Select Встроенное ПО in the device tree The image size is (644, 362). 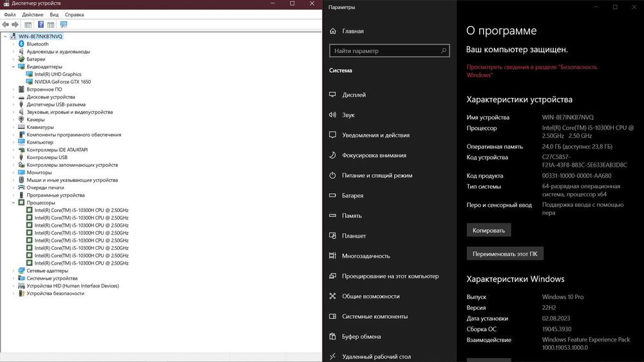click(x=44, y=90)
